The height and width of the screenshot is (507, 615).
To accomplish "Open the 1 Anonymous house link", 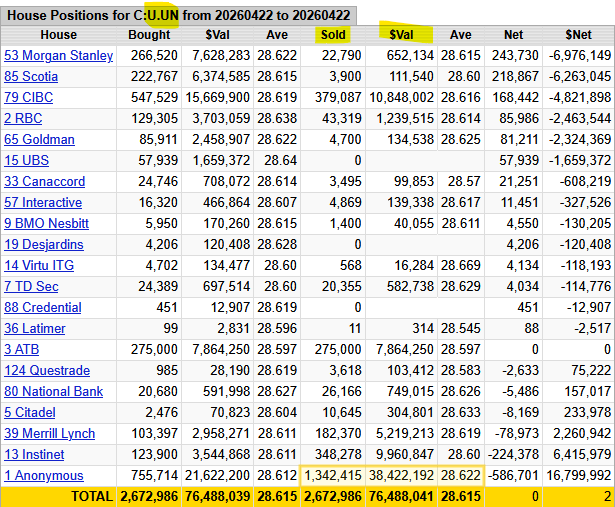I will 44,476.
